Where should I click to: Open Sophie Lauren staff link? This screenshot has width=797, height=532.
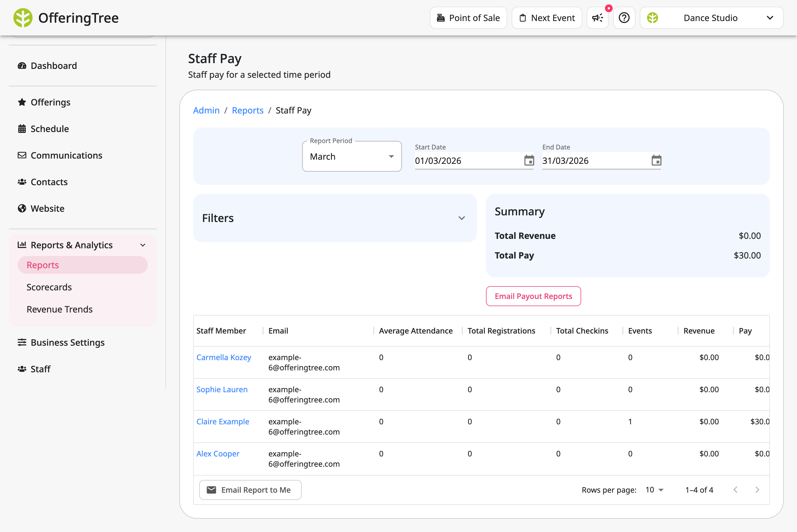(222, 389)
